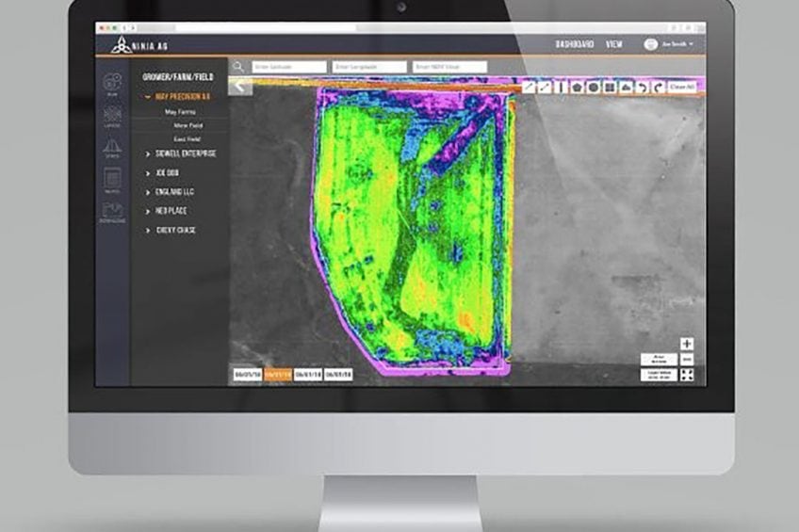Open the Downloads sidebar icon
The height and width of the screenshot is (532, 799).
click(x=112, y=212)
